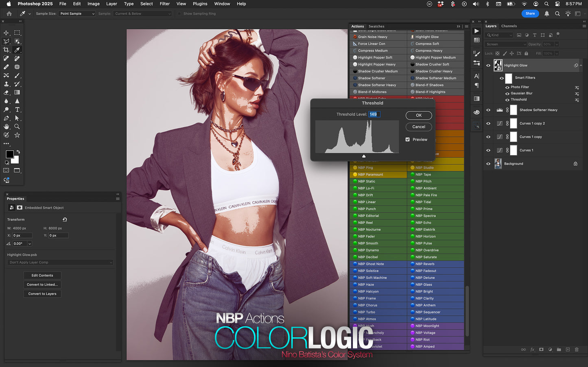Select the Eyedropper tool
Viewport: 588px width, 367px height.
point(17,50)
